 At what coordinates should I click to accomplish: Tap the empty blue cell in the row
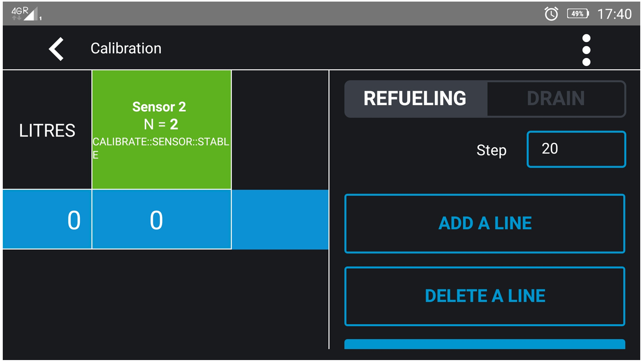(280, 220)
